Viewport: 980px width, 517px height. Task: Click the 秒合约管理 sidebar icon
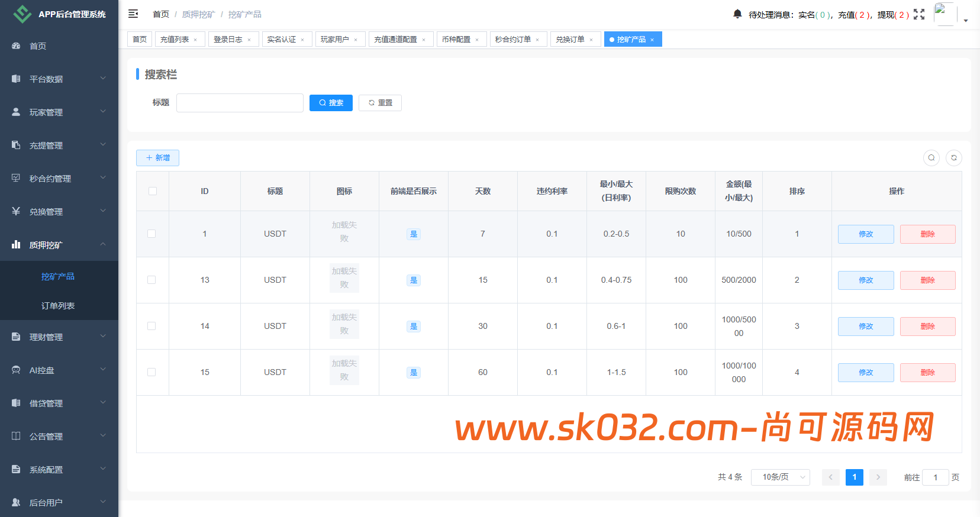(x=16, y=178)
